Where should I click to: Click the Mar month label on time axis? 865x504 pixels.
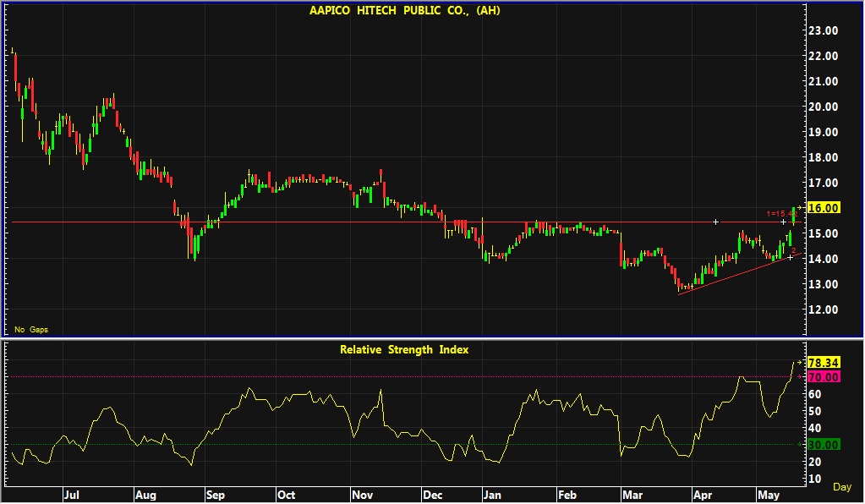click(x=632, y=495)
